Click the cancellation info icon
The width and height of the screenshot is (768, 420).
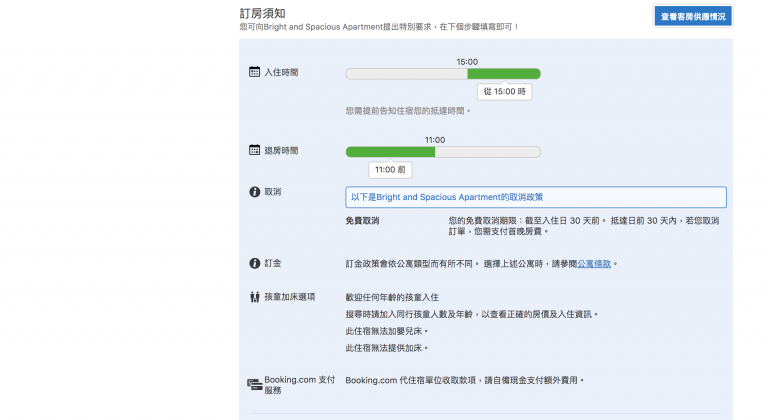point(254,191)
